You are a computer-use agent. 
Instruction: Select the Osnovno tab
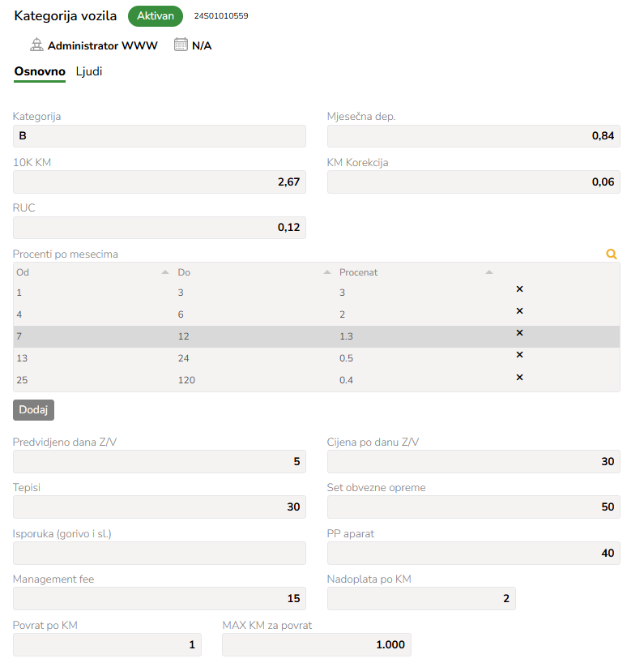coord(40,71)
